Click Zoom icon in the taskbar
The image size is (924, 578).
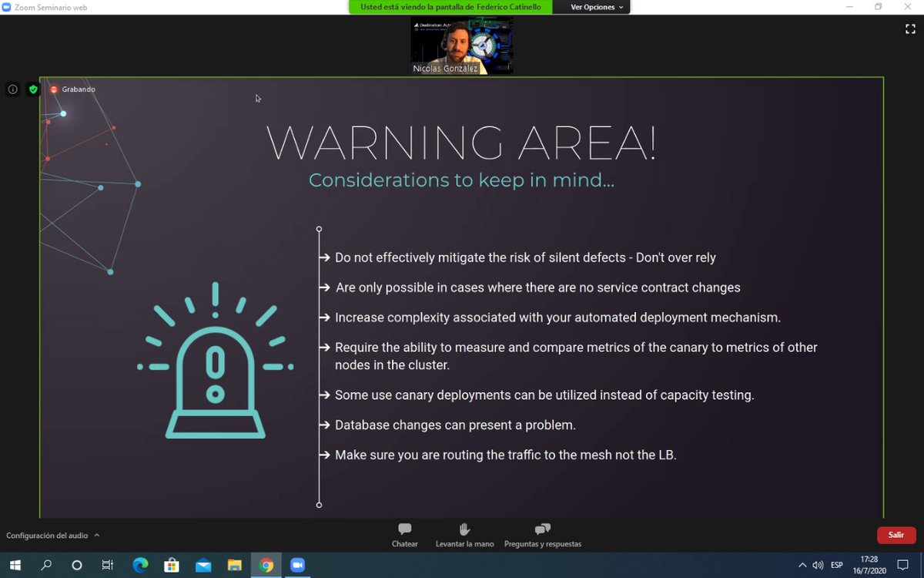click(298, 565)
